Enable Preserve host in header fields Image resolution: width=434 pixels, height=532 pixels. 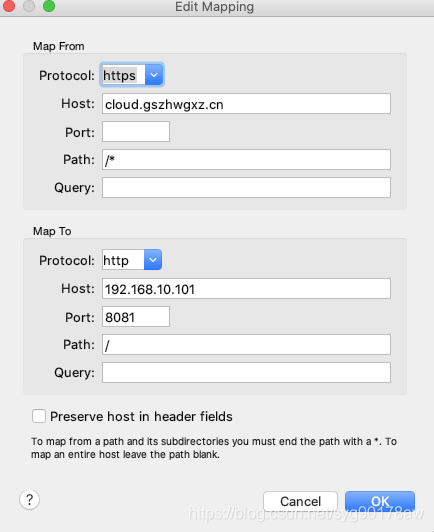coord(39,416)
